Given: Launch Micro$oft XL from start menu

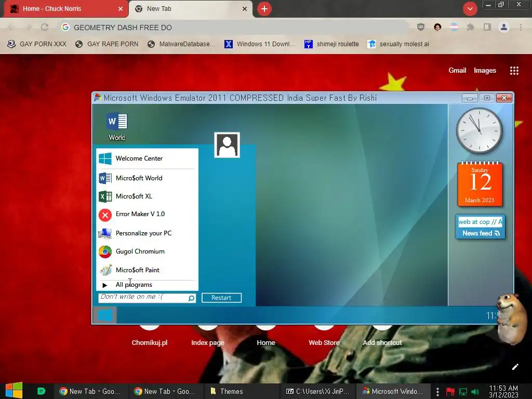Looking at the screenshot, I should point(147,196).
